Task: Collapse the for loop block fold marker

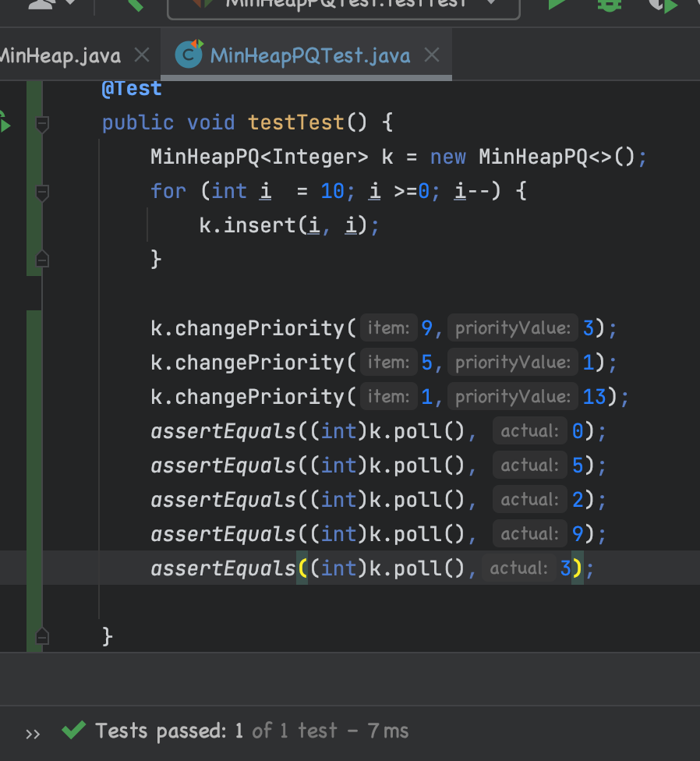Action: point(42,191)
